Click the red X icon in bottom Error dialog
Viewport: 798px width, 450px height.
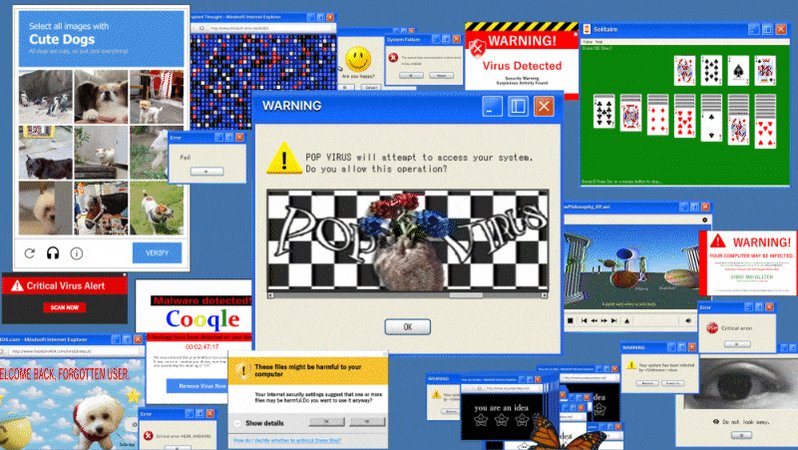(148, 436)
